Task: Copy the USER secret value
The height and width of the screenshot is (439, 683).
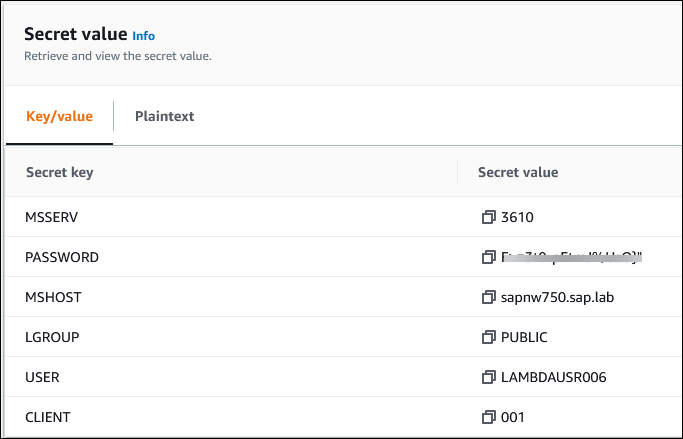Action: [x=488, y=377]
